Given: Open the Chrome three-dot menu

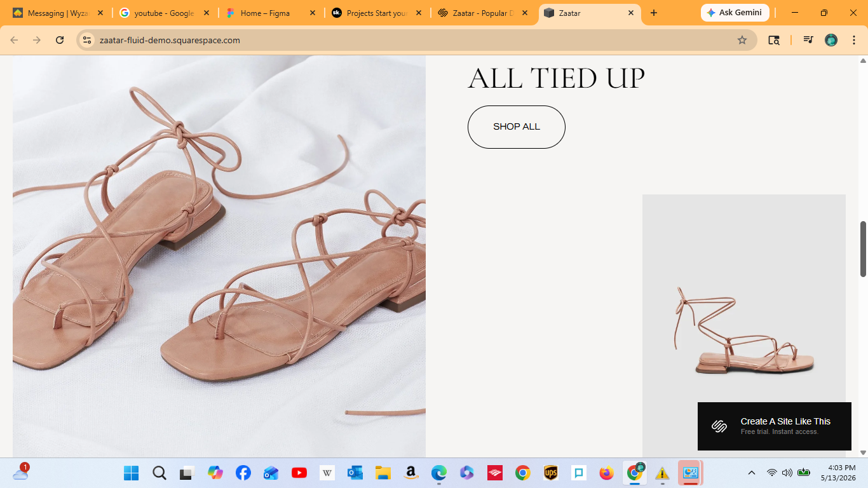Looking at the screenshot, I should tap(853, 40).
